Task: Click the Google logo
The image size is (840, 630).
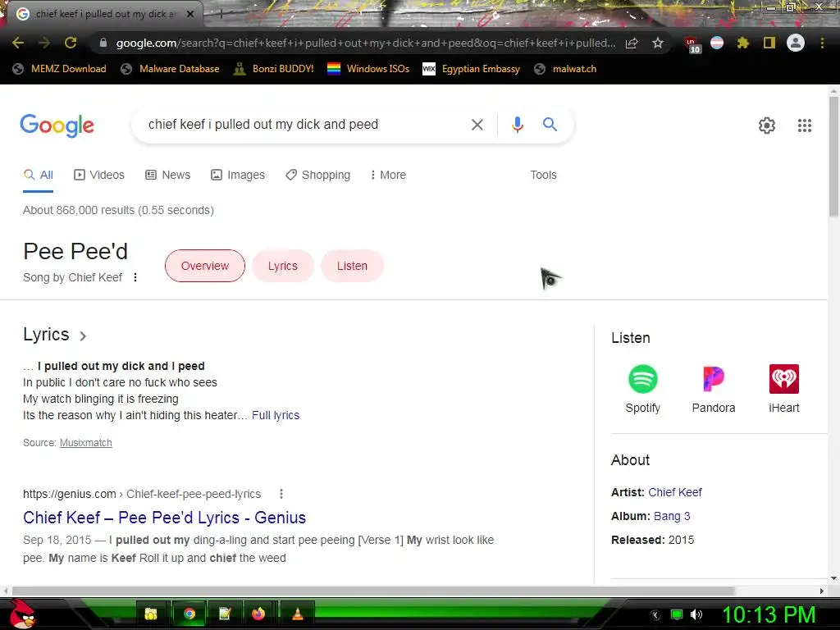Action: (57, 126)
